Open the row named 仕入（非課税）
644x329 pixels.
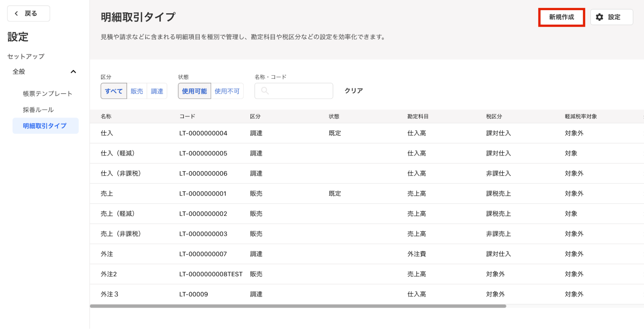pos(367,173)
